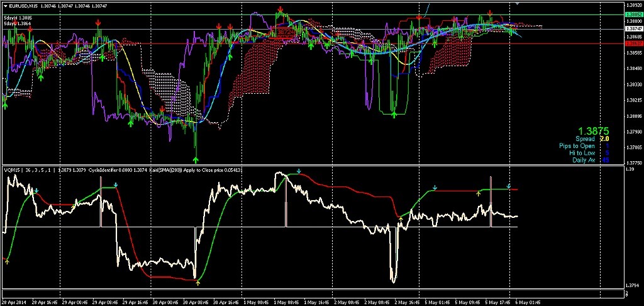Click the dropdown triangle beside EURUSD,M15 title
Screen dimensions: 644x306
[x=5, y=6]
